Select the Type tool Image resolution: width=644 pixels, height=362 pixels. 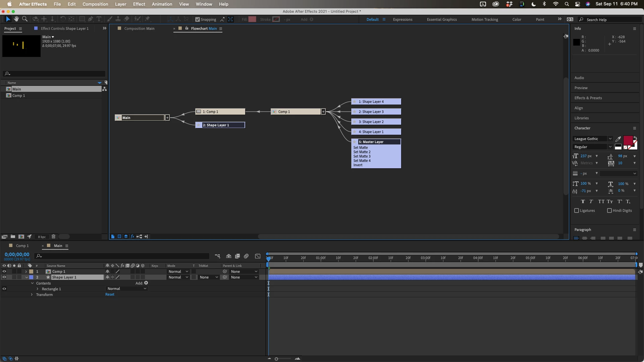(99, 19)
